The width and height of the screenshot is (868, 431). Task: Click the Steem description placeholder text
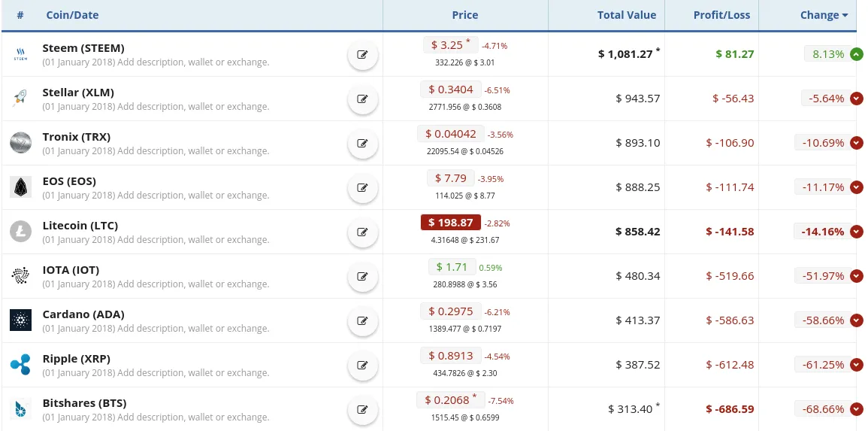[156, 62]
